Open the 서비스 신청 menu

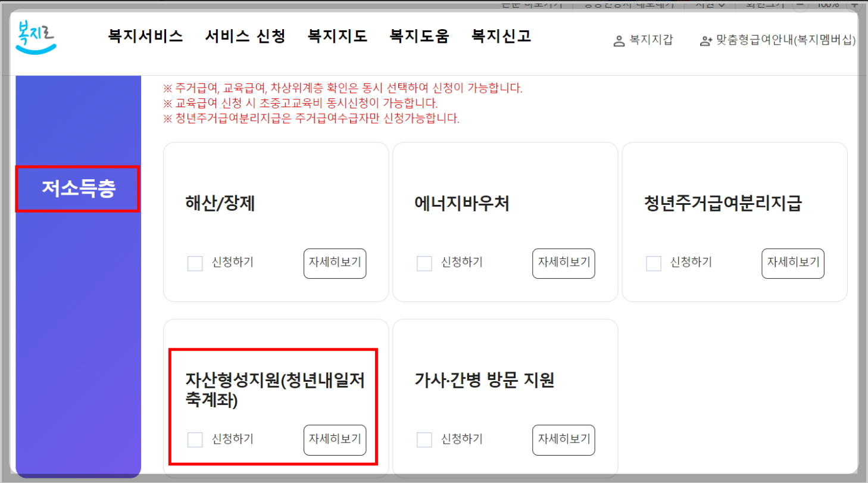(244, 36)
